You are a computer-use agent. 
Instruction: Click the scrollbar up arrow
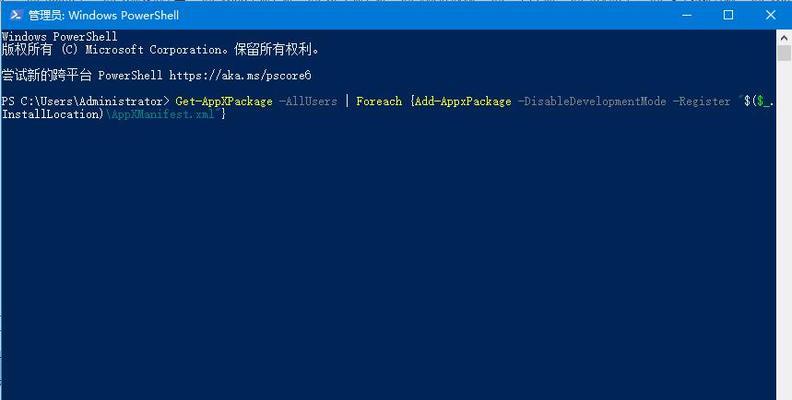(x=784, y=37)
